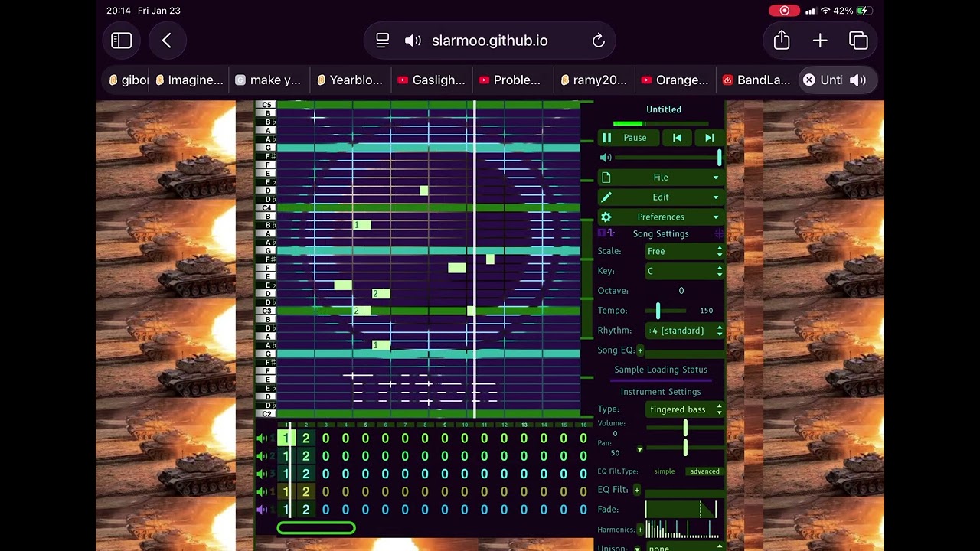The image size is (980, 551).
Task: Select pattern 2 in channel 1, bar 2
Action: pos(305,439)
